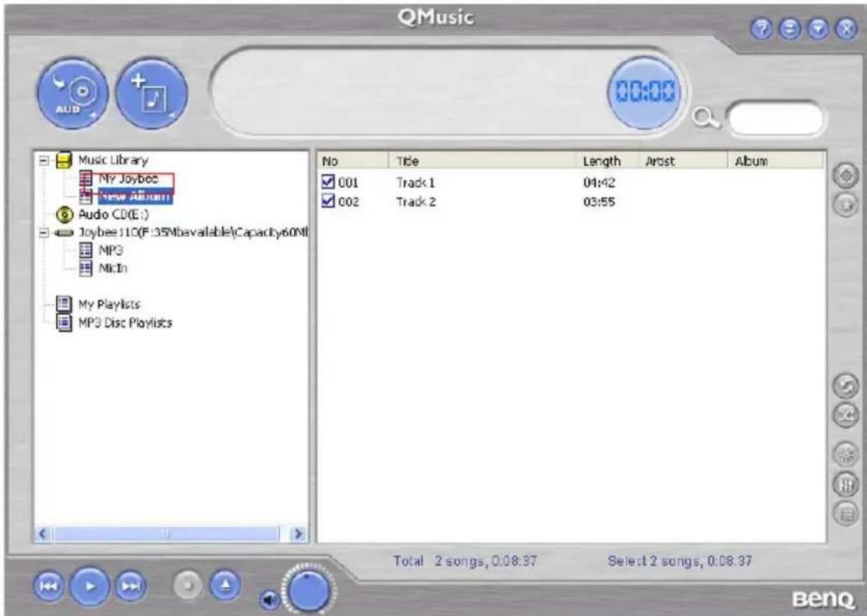
Task: Click the repeat icon on right sidebar
Action: point(845,386)
